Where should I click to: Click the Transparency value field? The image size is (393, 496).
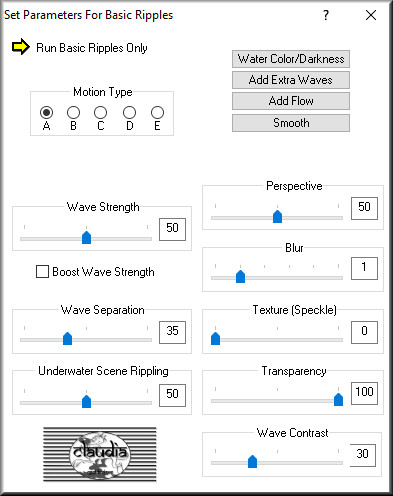point(364,393)
